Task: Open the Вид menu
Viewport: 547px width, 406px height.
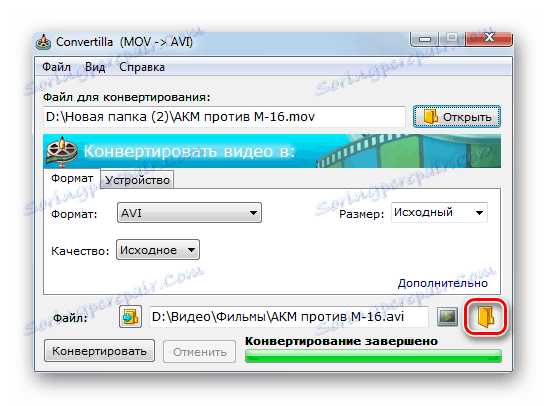Action: [x=95, y=67]
